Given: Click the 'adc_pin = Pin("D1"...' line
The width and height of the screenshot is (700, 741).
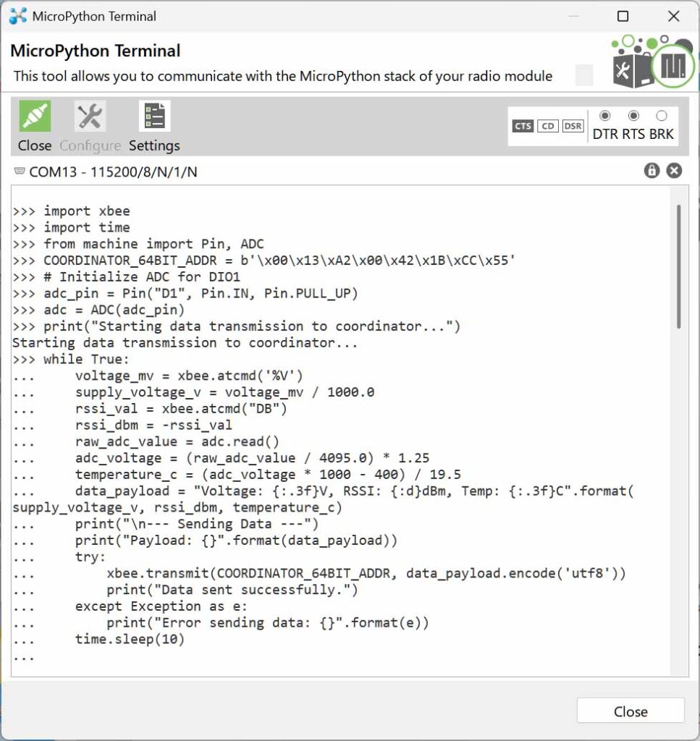Looking at the screenshot, I should (x=185, y=293).
